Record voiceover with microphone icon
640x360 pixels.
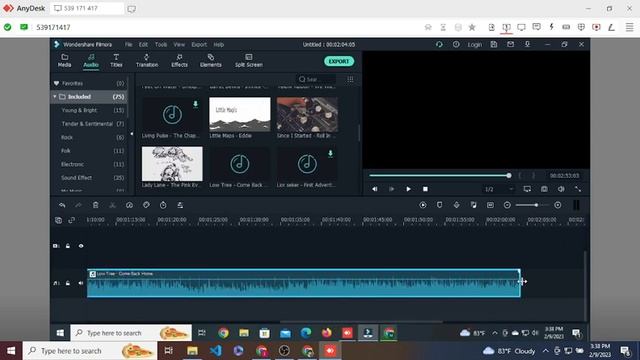coord(457,205)
